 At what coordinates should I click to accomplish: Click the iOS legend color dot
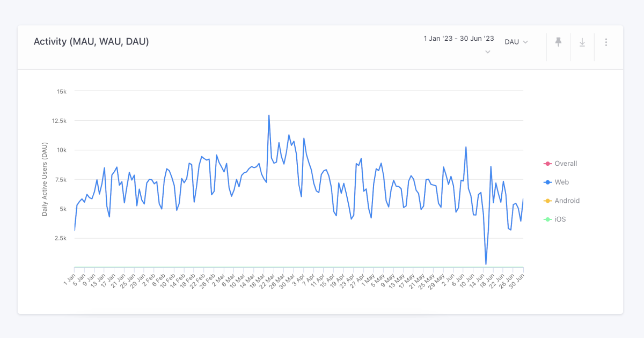point(548,219)
